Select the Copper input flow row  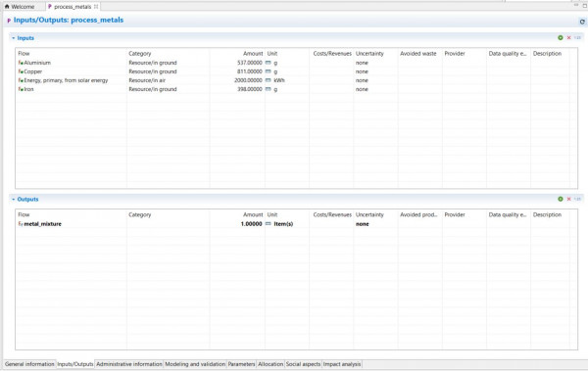click(296, 71)
